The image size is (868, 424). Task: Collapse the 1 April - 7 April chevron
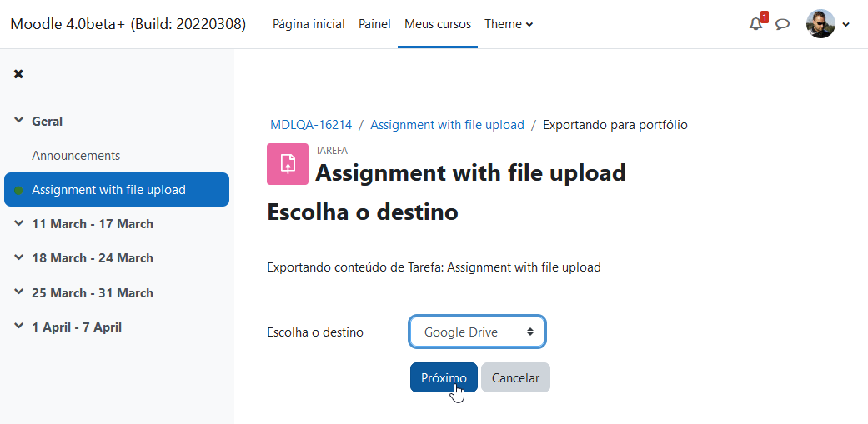[x=19, y=327]
